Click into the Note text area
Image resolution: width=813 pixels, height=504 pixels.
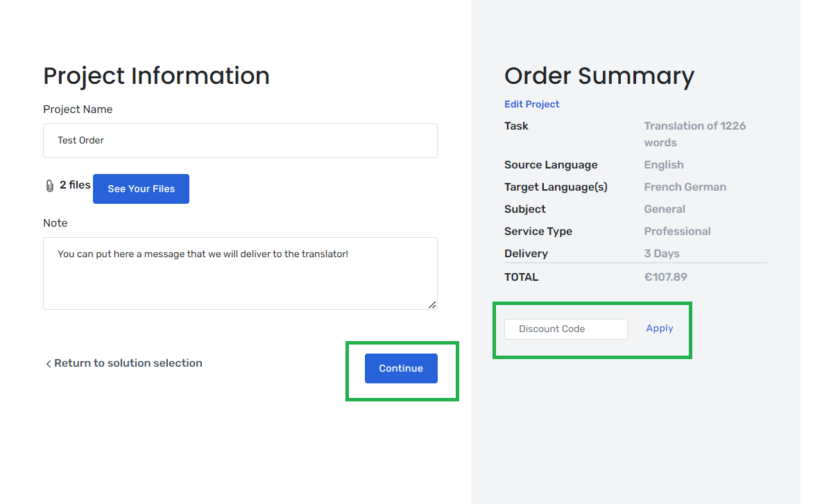240,274
